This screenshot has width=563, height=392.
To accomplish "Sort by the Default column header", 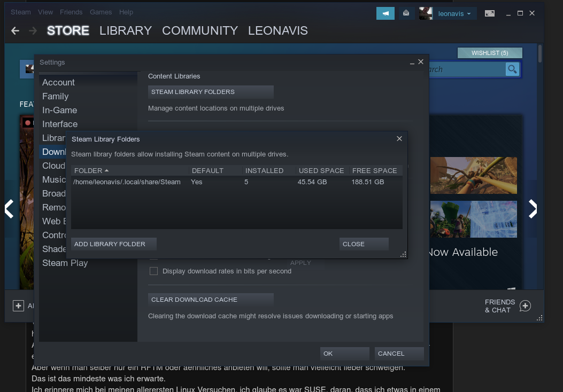I will click(x=215, y=171).
